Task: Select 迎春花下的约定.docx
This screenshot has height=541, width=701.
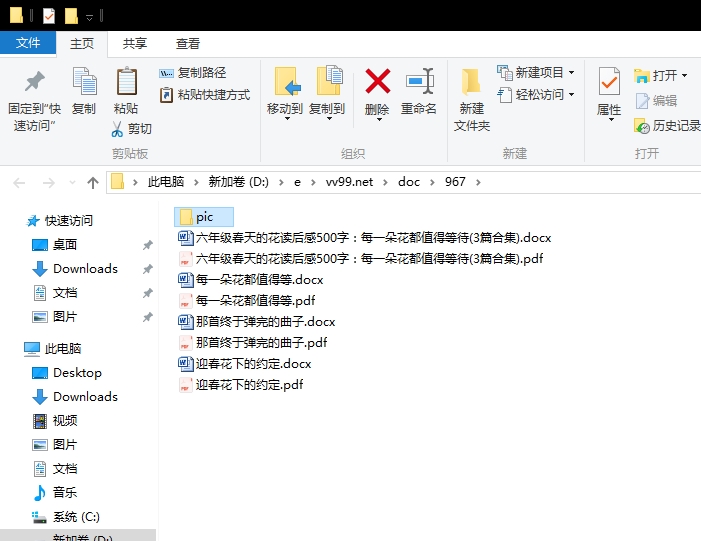Action: point(245,363)
